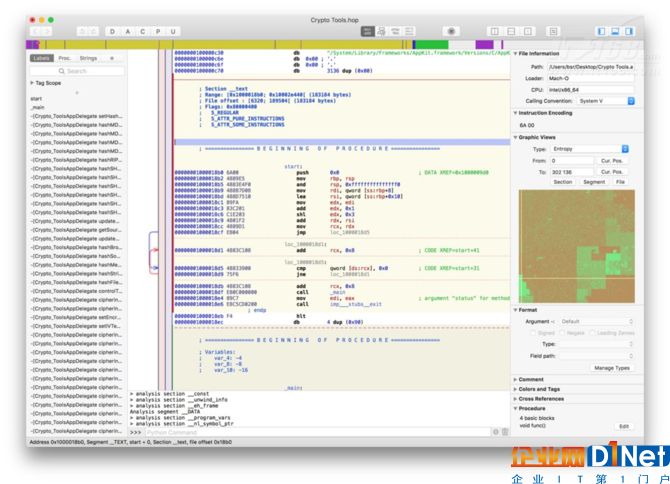
Task: Click the first up/down navigation arrow
Action: [82, 31]
